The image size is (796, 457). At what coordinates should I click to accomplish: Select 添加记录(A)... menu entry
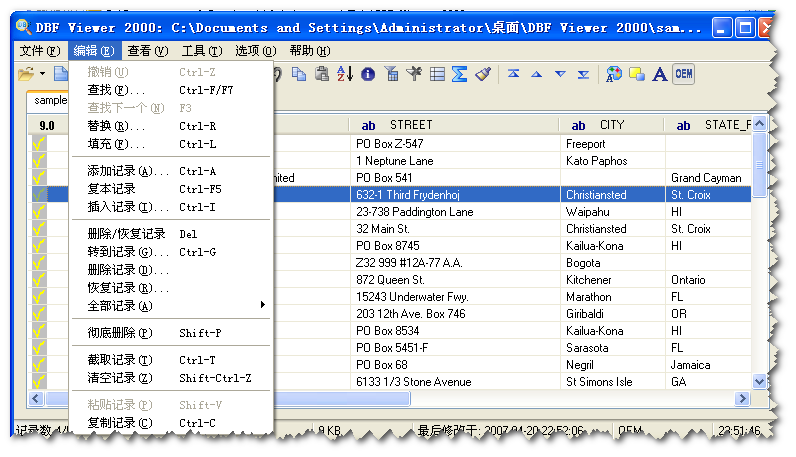[171, 171]
